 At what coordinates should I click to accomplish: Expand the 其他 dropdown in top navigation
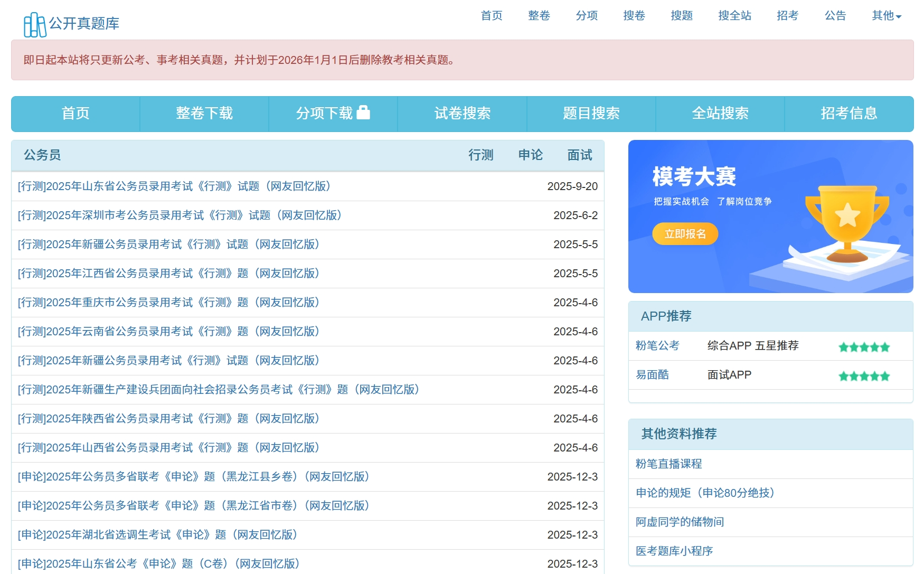coord(886,16)
